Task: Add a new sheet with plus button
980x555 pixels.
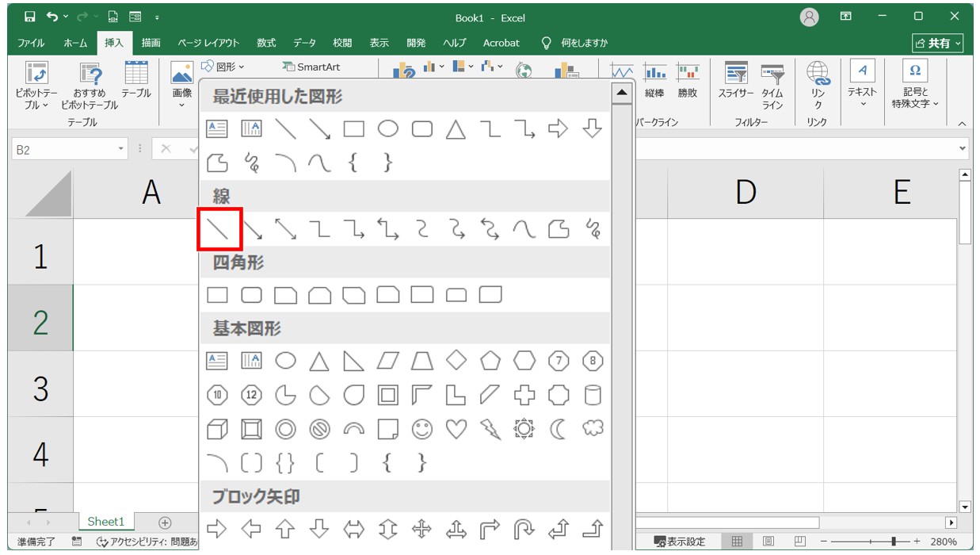Action: click(x=165, y=522)
